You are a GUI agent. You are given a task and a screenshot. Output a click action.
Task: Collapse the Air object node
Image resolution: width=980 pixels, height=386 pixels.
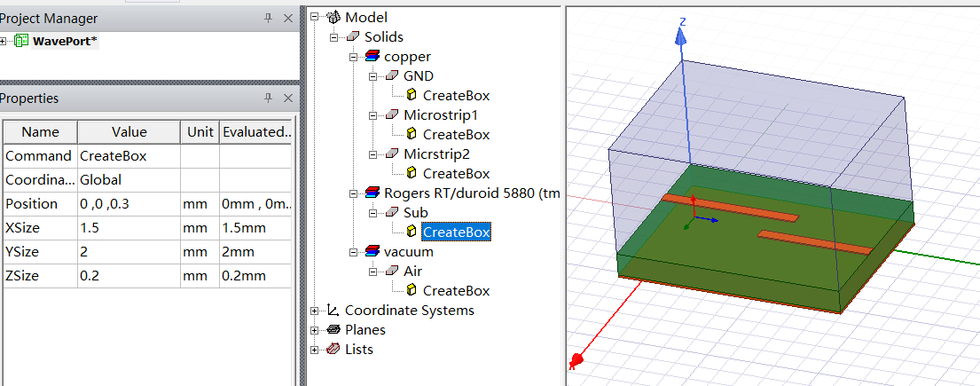(x=372, y=271)
